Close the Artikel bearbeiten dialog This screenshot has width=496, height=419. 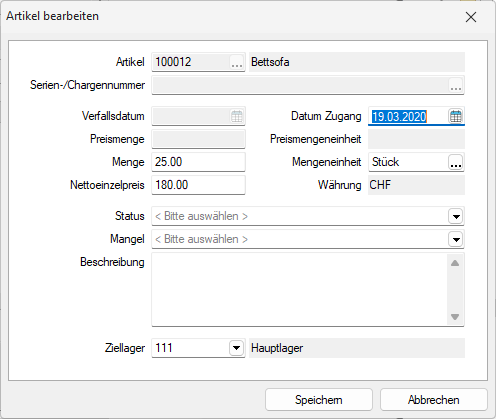471,17
